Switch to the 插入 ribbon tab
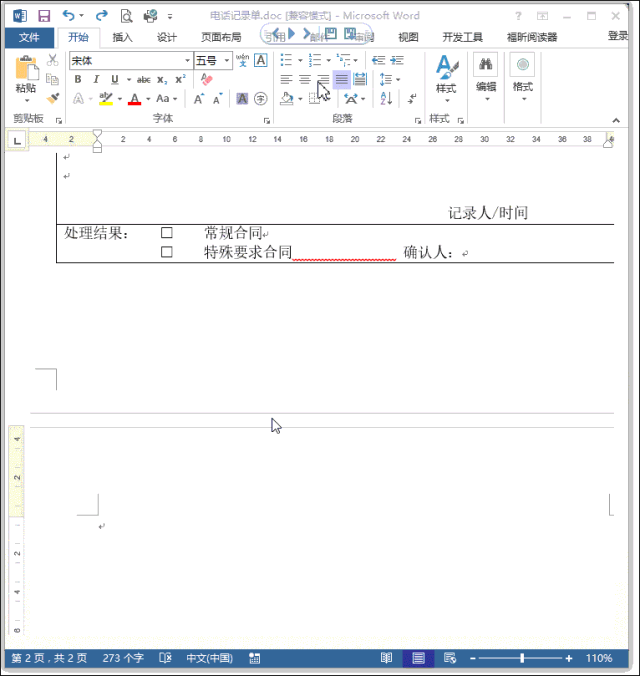The image size is (640, 676). (122, 37)
